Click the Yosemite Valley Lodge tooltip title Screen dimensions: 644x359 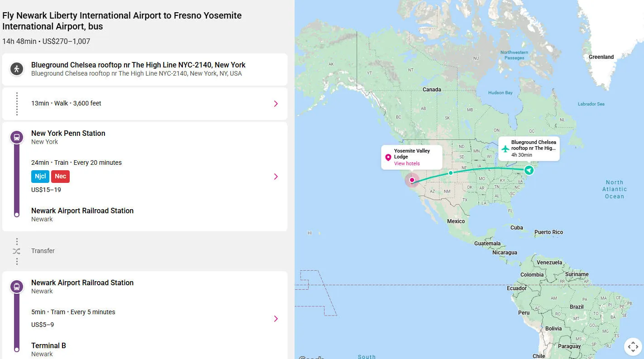click(412, 153)
